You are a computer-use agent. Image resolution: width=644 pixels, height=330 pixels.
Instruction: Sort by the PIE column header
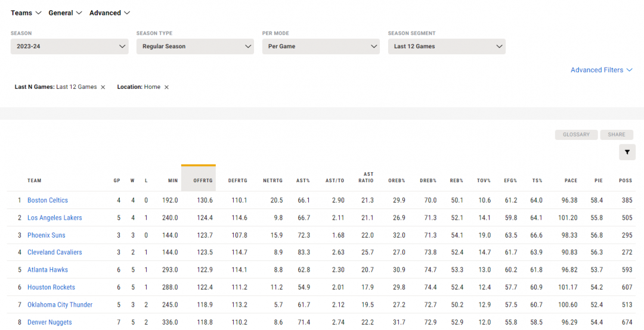599,180
